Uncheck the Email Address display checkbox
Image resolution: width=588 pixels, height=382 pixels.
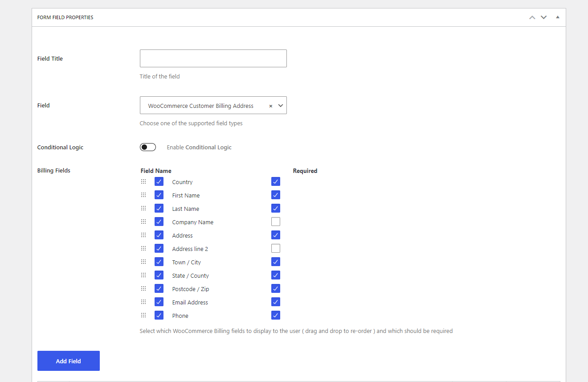point(159,302)
